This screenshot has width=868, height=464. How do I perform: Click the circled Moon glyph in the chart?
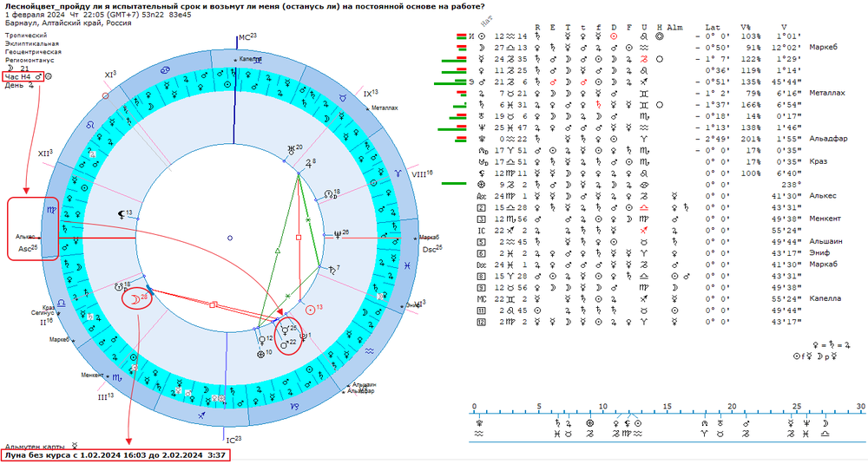coord(135,300)
